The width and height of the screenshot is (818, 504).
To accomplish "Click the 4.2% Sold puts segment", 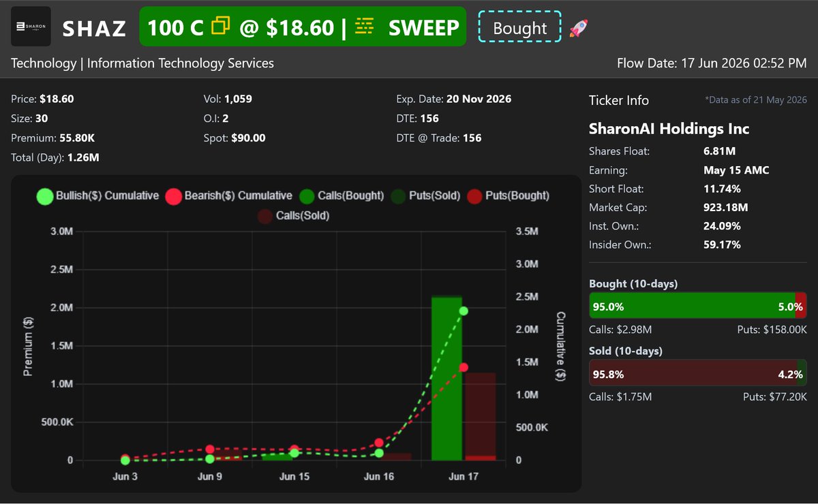I will pos(802,373).
